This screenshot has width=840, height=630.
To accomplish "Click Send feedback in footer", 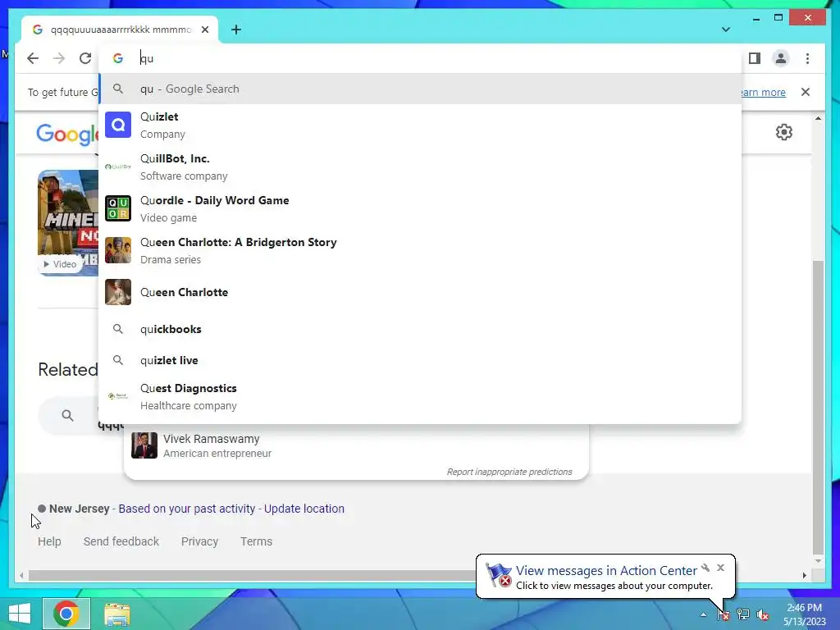I will click(x=121, y=541).
